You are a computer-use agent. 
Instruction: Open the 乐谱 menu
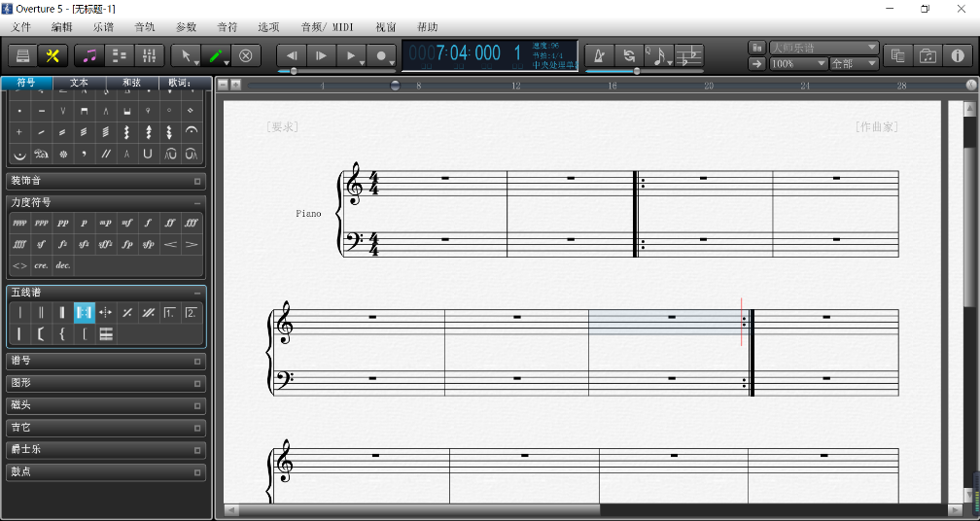tap(103, 27)
